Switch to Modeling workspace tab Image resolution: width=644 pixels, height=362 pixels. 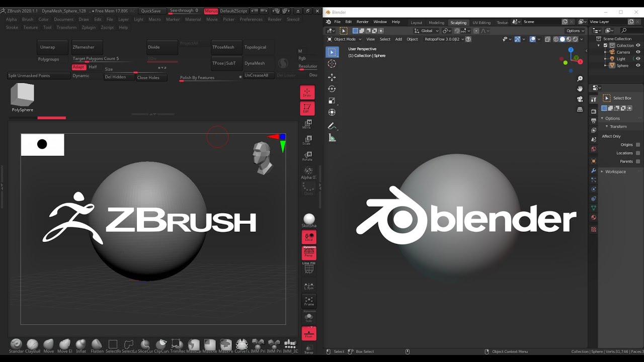[x=436, y=23]
